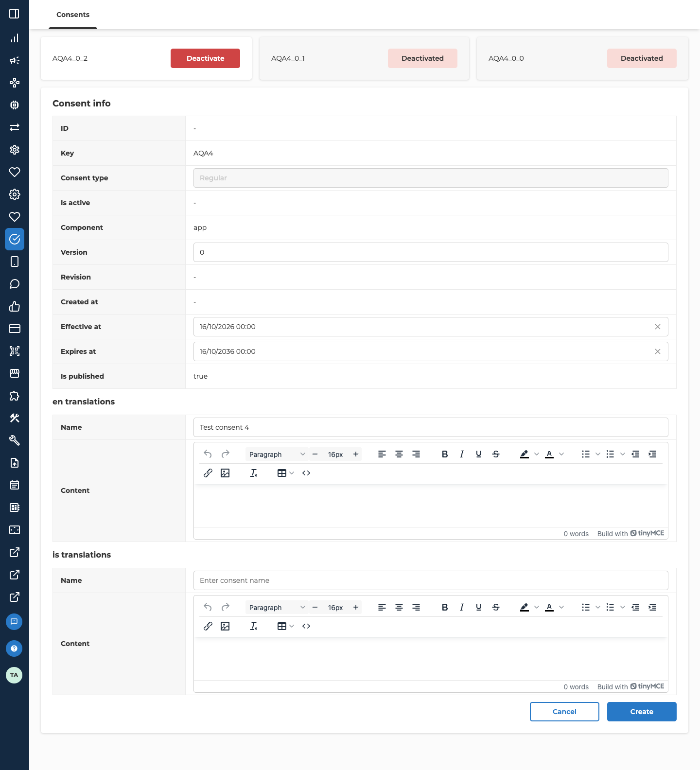The height and width of the screenshot is (770, 700).
Task: Click Deactivated button on AQA4_0_1 card
Action: (422, 58)
